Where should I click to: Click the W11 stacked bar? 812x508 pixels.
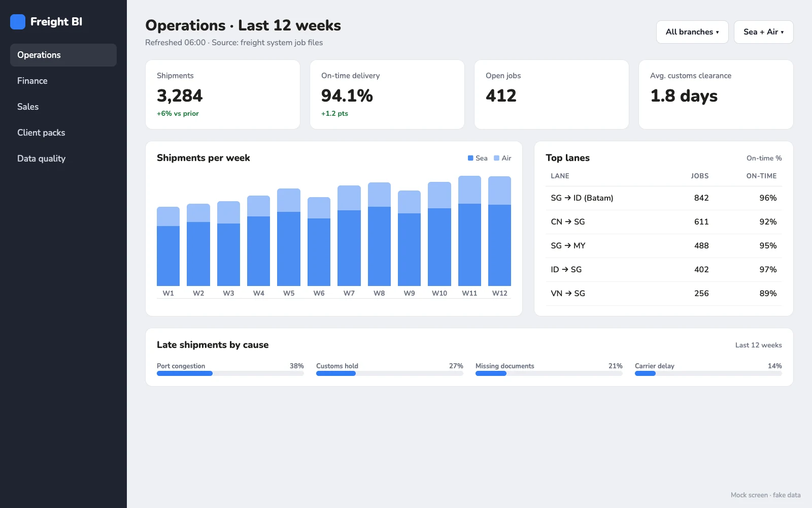[469, 231]
